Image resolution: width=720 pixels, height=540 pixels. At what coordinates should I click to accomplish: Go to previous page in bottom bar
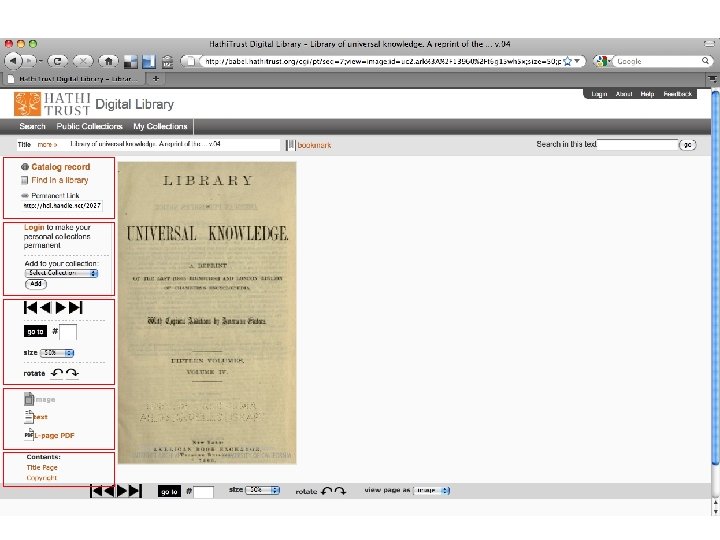tap(109, 491)
